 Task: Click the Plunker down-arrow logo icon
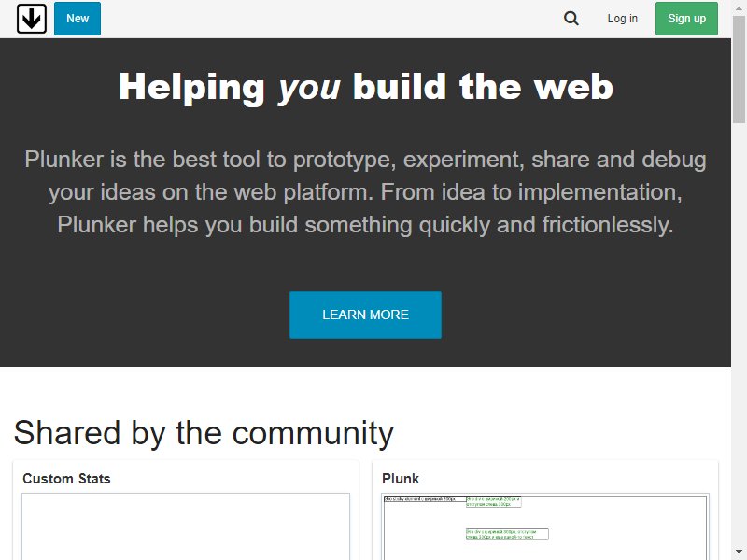point(32,19)
